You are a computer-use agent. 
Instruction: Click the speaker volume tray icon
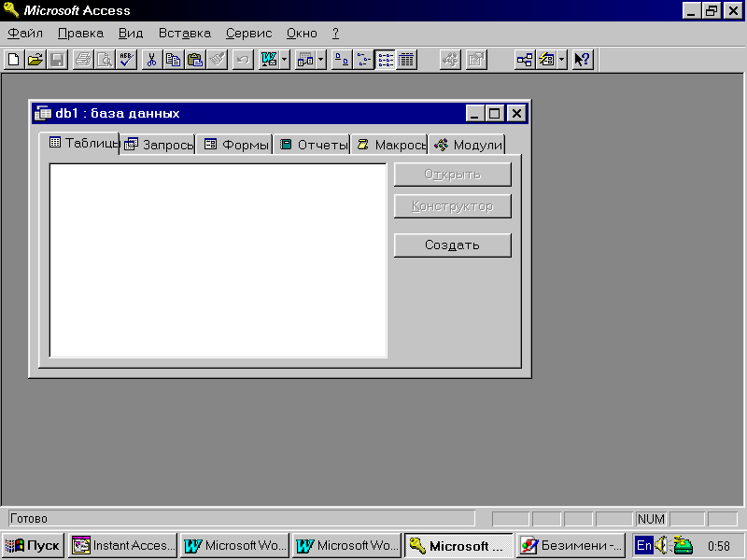coord(661,545)
